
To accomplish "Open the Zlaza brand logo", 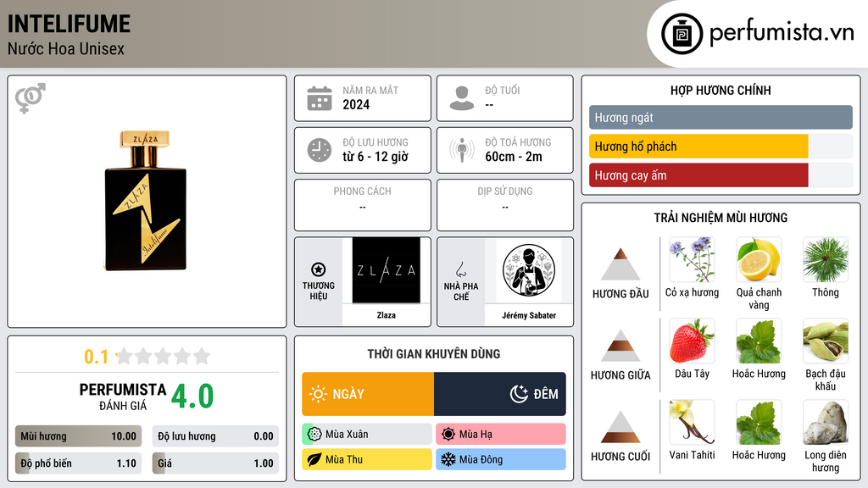I will (386, 270).
